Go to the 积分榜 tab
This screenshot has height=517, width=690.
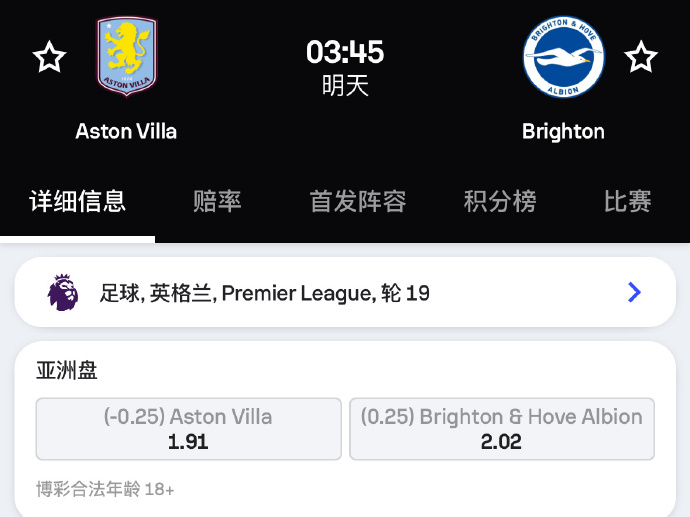click(x=500, y=202)
